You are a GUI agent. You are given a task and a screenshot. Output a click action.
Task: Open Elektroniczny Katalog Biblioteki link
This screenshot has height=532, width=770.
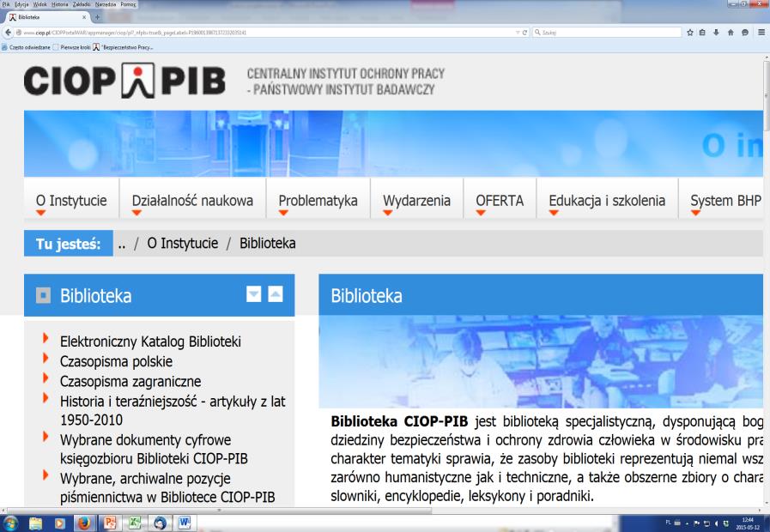click(x=150, y=342)
